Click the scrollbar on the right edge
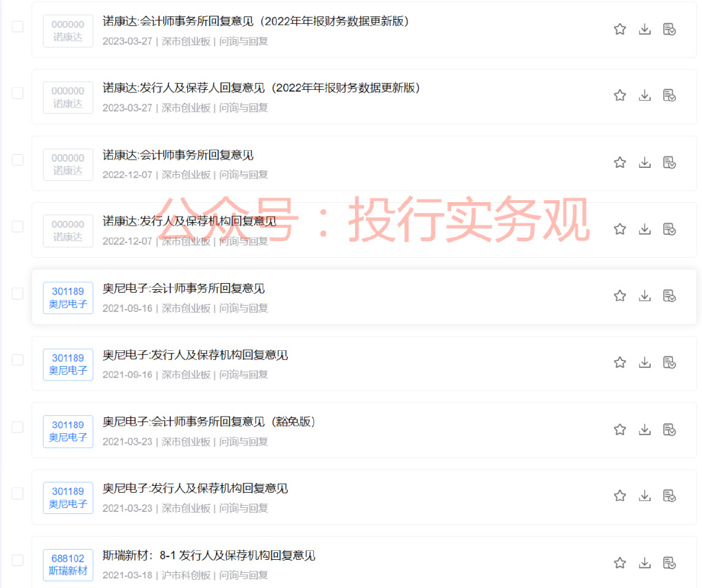The width and height of the screenshot is (702, 588). pyautogui.click(x=699, y=294)
